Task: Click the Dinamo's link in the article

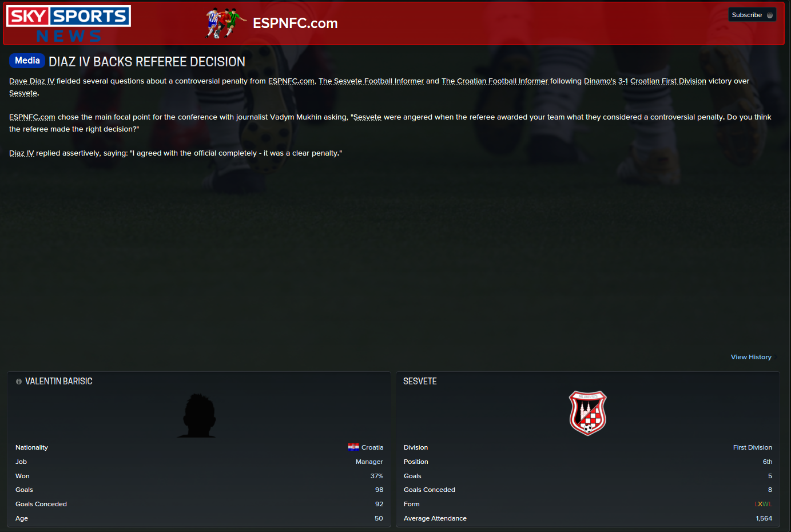Action: point(600,81)
